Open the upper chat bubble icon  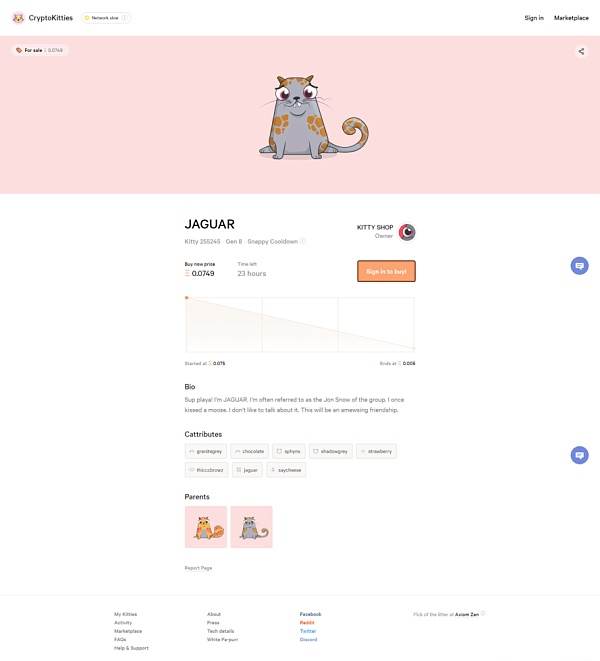[x=579, y=266]
